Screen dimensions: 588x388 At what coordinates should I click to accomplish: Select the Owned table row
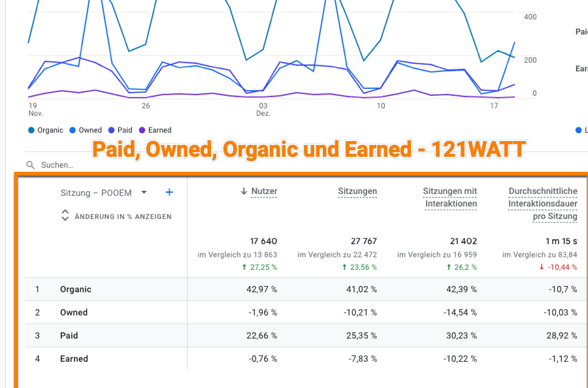click(x=74, y=312)
